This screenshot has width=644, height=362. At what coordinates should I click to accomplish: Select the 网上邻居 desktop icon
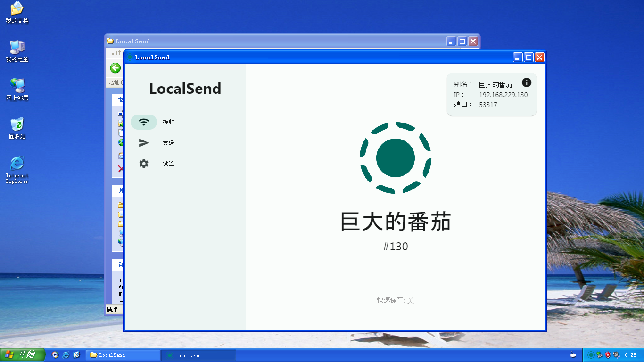tap(17, 90)
